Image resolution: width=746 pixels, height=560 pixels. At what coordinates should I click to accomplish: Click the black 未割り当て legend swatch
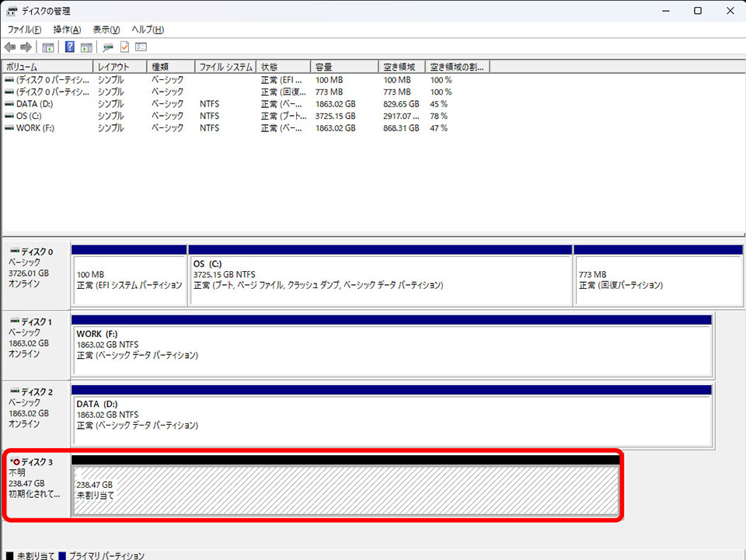[x=10, y=555]
